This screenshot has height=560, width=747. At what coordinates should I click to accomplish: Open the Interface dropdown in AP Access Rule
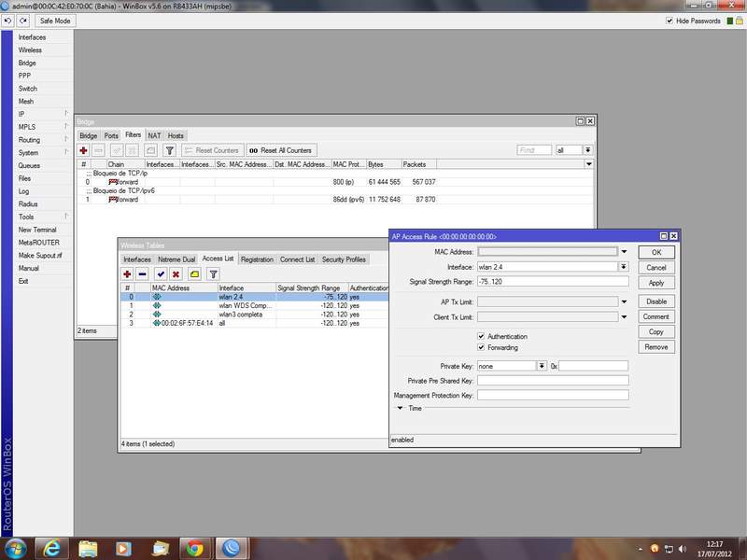[624, 266]
